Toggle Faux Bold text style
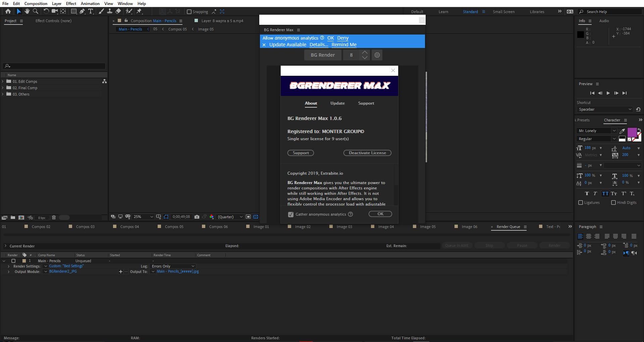This screenshot has width=644, height=342. [587, 193]
